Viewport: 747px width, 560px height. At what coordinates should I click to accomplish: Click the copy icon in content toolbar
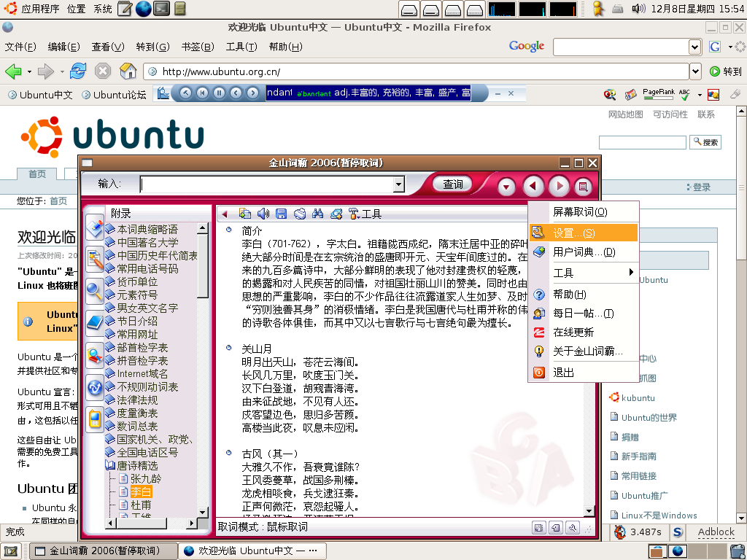(x=245, y=214)
